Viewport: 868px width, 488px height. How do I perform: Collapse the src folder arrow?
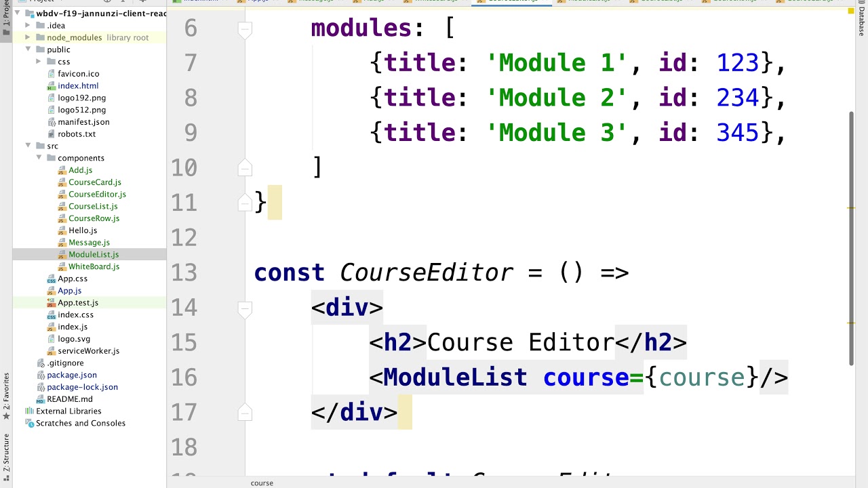[x=28, y=146]
